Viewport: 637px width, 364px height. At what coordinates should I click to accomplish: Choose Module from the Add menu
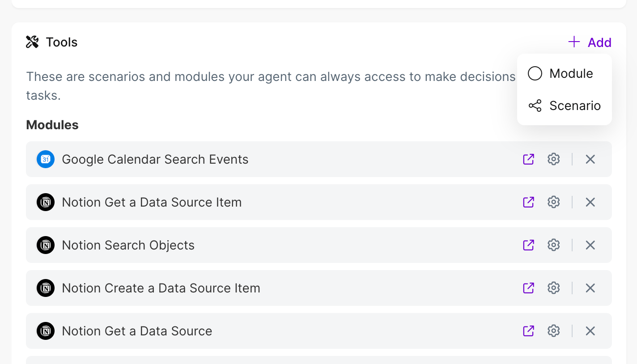pos(564,73)
